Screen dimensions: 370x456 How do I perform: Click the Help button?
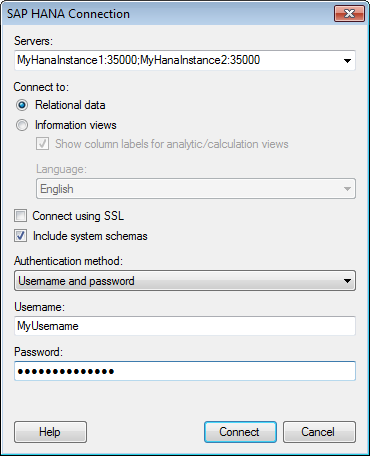click(50, 432)
